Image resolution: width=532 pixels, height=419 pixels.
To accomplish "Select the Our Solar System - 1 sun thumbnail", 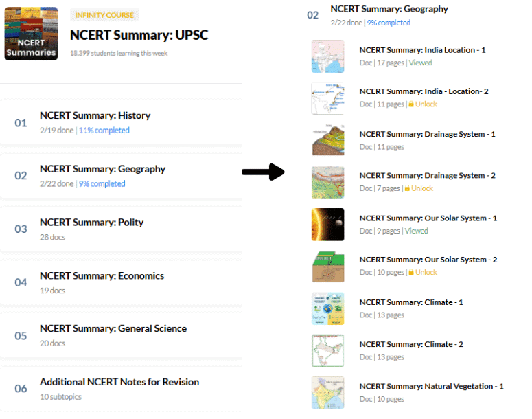I will coord(327,225).
